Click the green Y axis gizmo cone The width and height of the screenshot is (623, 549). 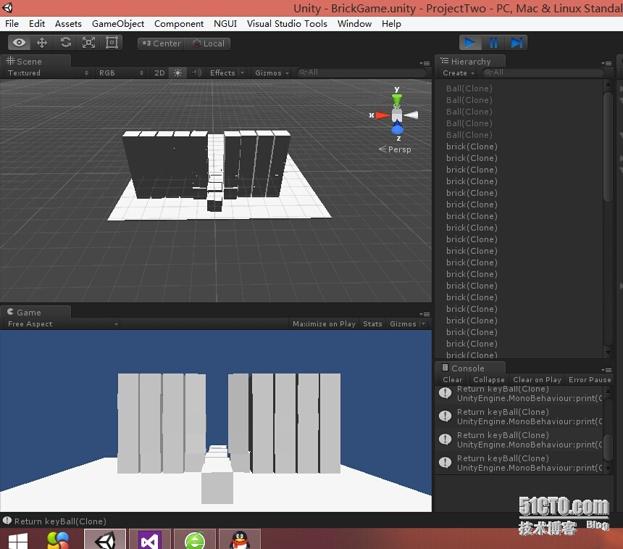pos(397,99)
